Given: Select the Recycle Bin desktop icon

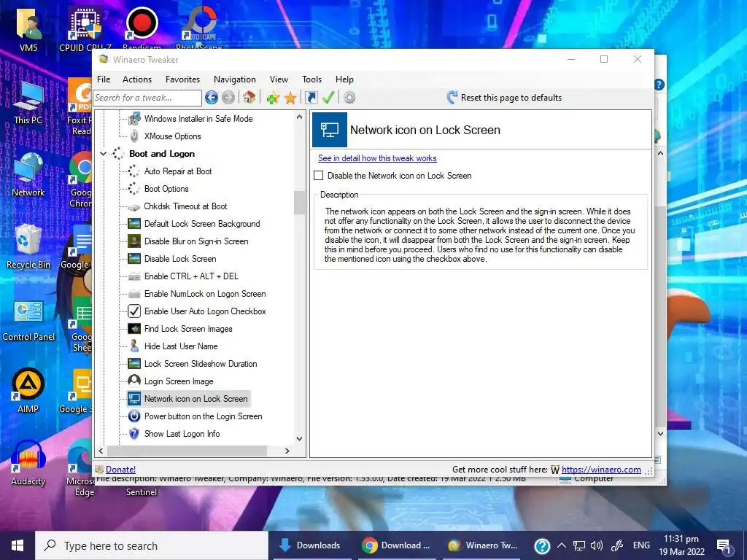Looking at the screenshot, I should pos(28,246).
